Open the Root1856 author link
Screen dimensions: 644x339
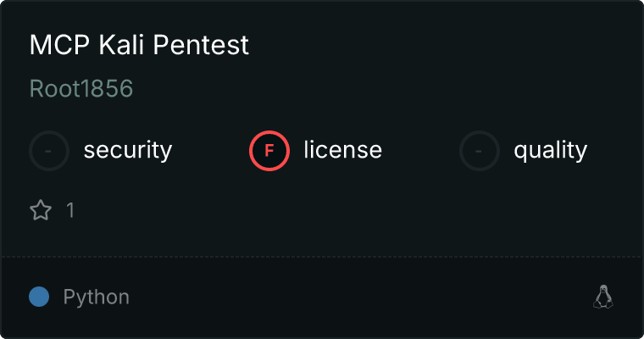[81, 89]
